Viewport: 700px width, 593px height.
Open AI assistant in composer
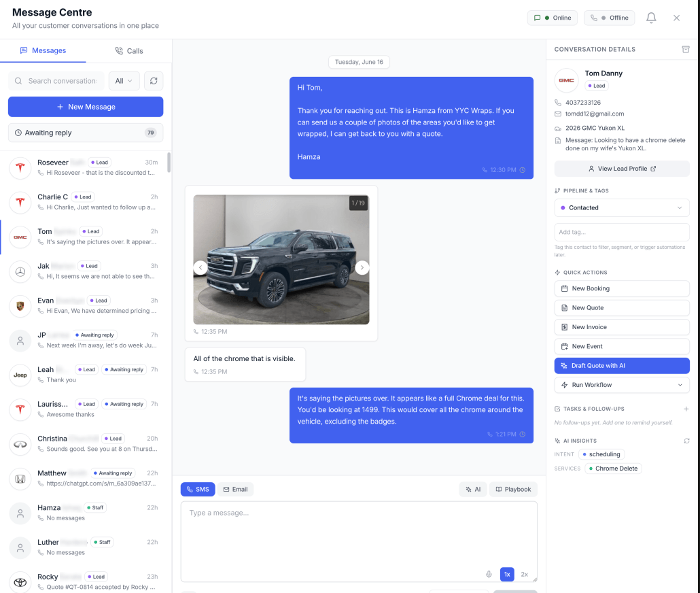click(x=473, y=490)
